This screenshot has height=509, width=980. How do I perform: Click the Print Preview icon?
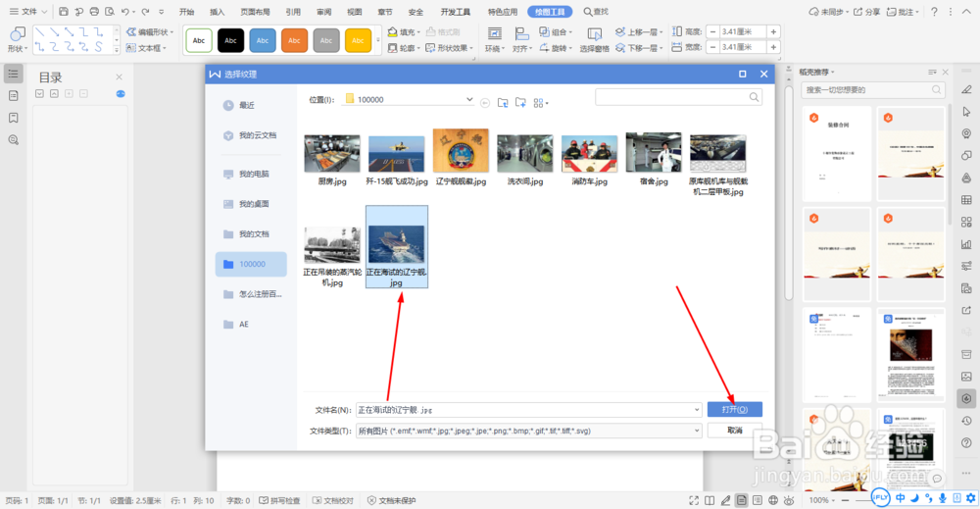[110, 11]
